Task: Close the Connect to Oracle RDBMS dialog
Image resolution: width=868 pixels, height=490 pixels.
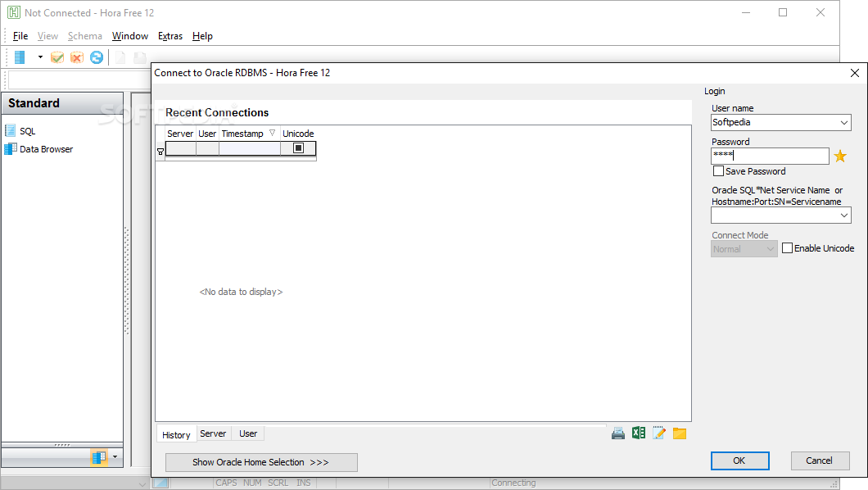Action: click(x=855, y=73)
